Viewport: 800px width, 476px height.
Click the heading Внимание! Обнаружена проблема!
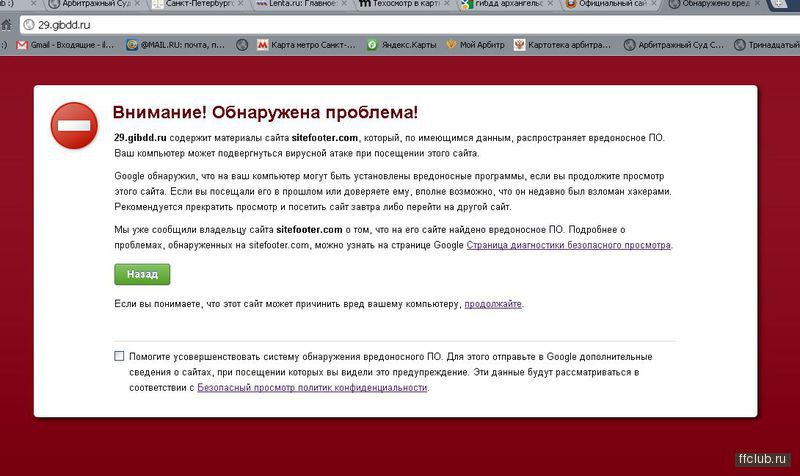coord(265,112)
